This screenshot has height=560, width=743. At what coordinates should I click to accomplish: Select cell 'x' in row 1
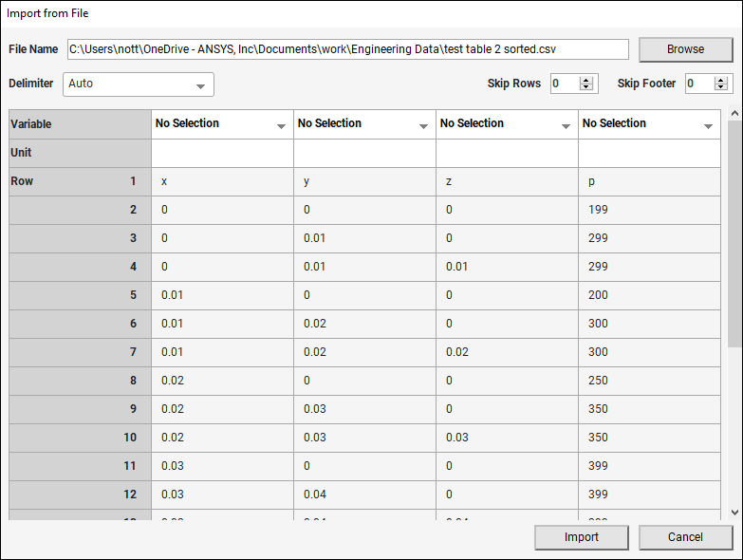click(x=222, y=181)
